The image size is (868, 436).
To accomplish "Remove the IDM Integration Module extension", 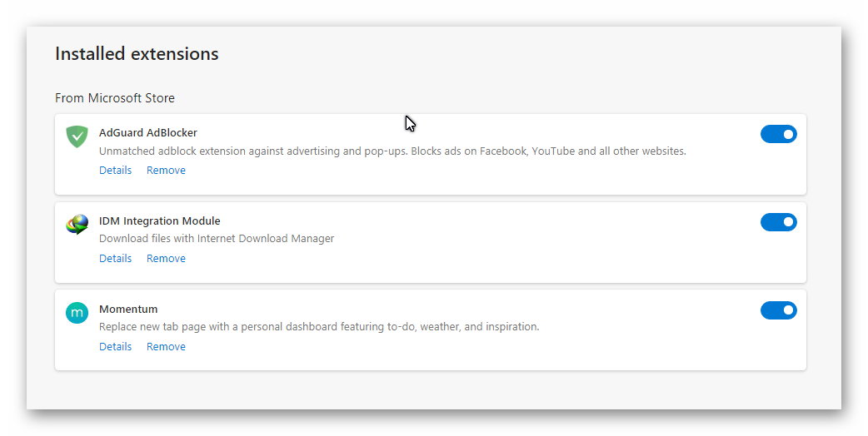I will coord(166,259).
